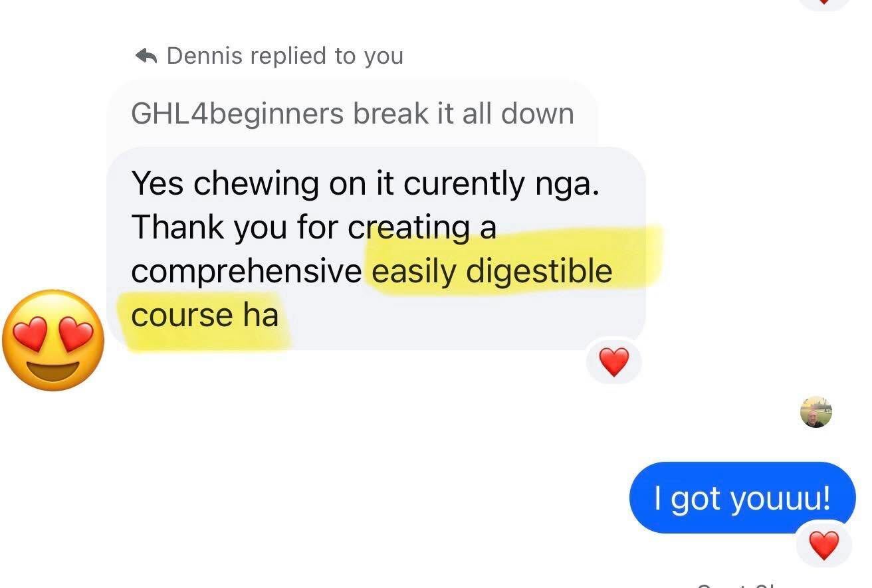Viewport: 872px width, 588px height.
Task: Click the words "break it all down"
Action: click(463, 114)
